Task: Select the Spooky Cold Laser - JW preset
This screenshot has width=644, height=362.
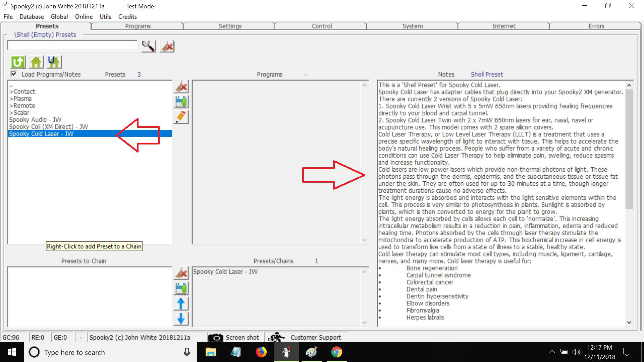Action: point(90,134)
